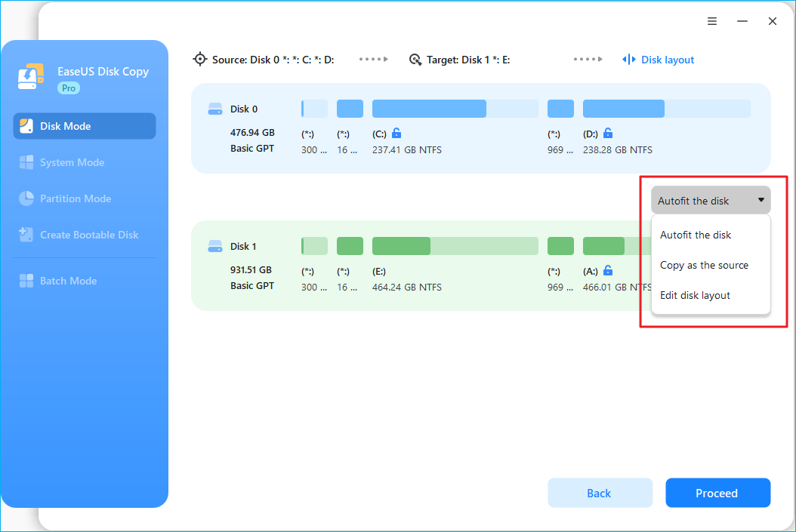Click the Pro badge
The width and height of the screenshot is (796, 532).
pos(69,88)
